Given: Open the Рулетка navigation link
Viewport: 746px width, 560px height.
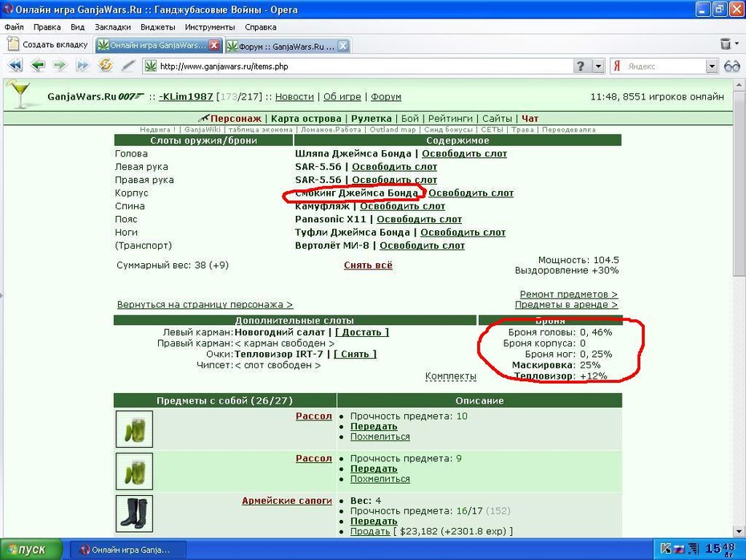Looking at the screenshot, I should click(x=371, y=119).
